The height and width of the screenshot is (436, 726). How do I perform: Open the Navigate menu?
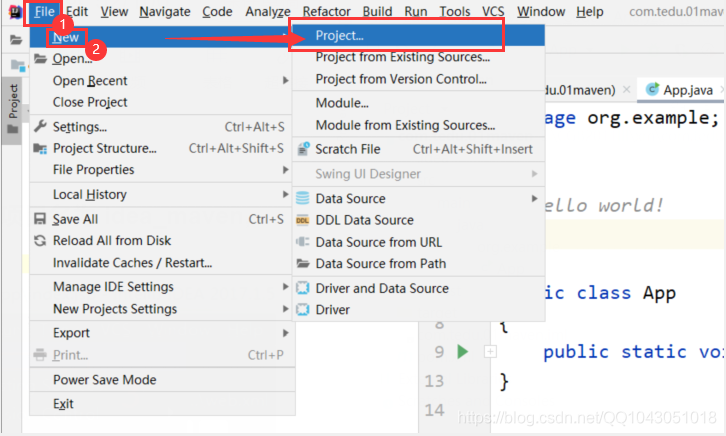[x=165, y=12]
